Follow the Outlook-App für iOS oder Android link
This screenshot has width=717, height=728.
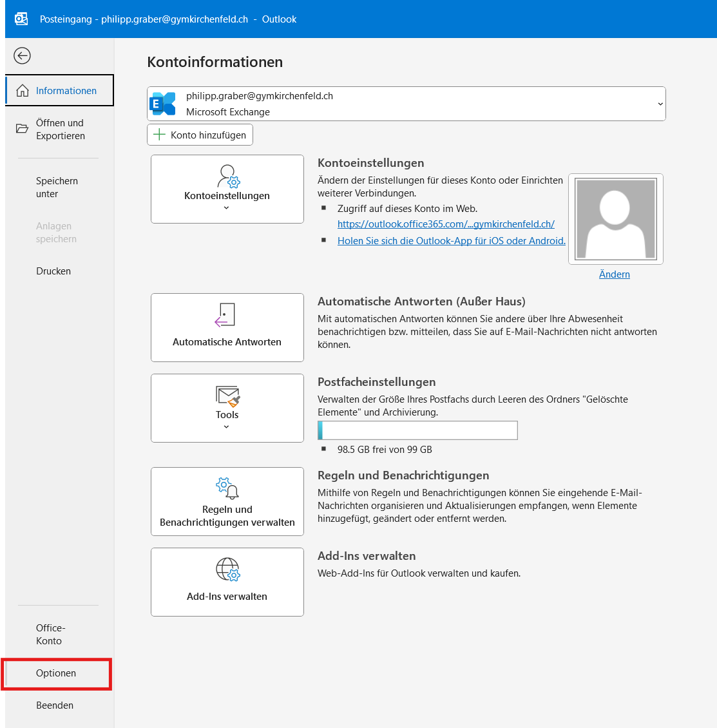tap(452, 240)
